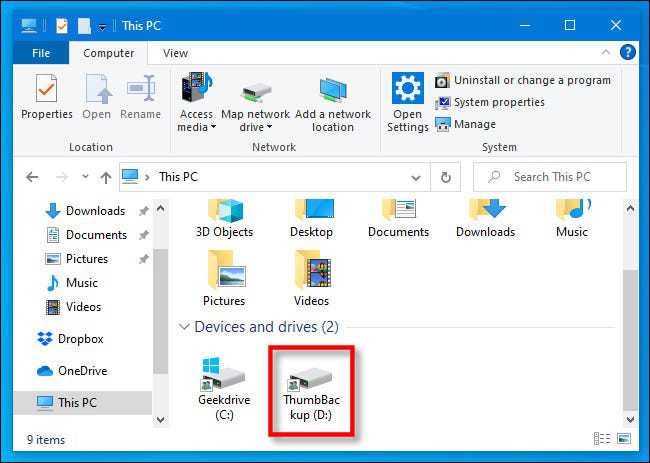Select Pictures in the navigation pane
Viewport: 650px width, 463px height.
[x=76, y=259]
